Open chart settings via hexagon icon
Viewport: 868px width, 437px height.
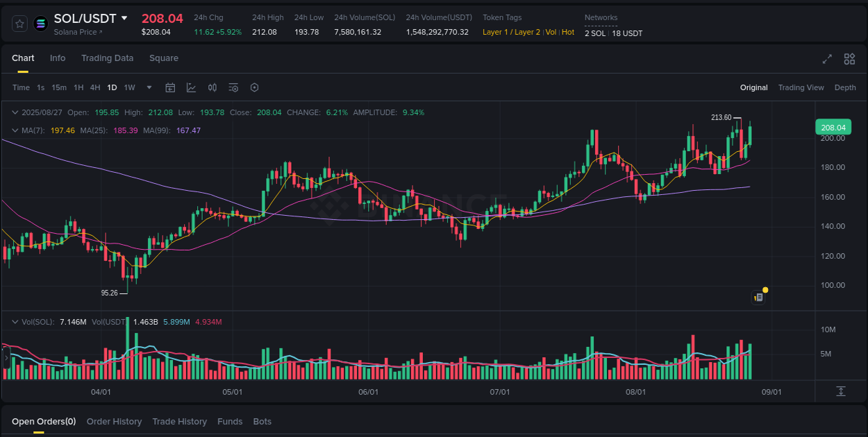tap(254, 87)
